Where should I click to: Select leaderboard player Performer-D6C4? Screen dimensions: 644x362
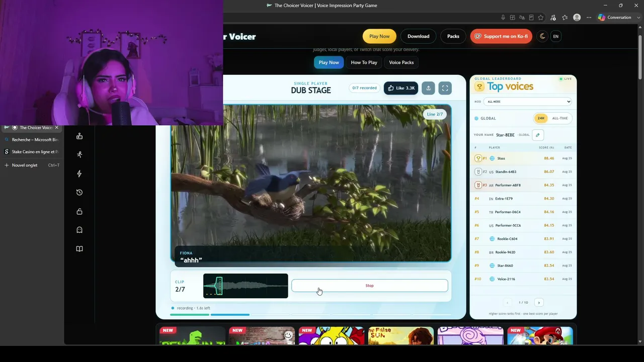point(523,212)
